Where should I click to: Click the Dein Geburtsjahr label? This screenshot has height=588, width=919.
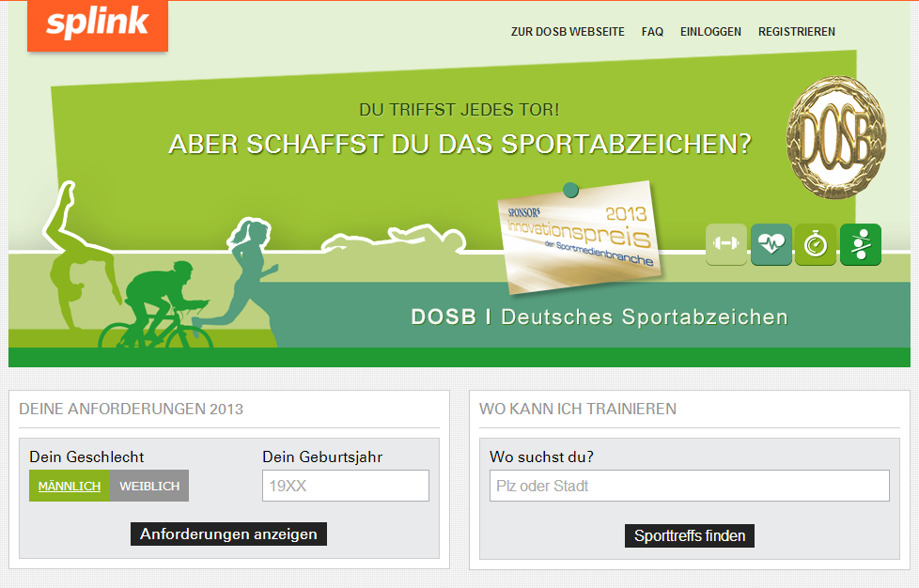coord(322,456)
